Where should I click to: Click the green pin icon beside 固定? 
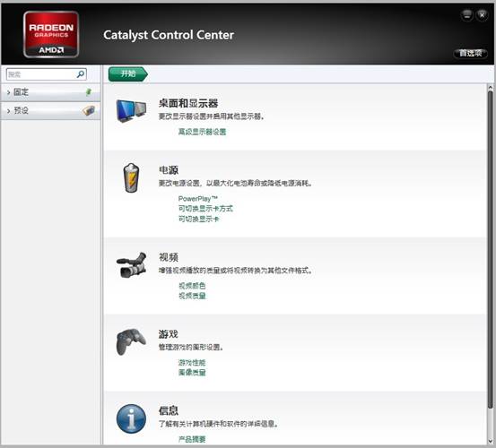(89, 92)
